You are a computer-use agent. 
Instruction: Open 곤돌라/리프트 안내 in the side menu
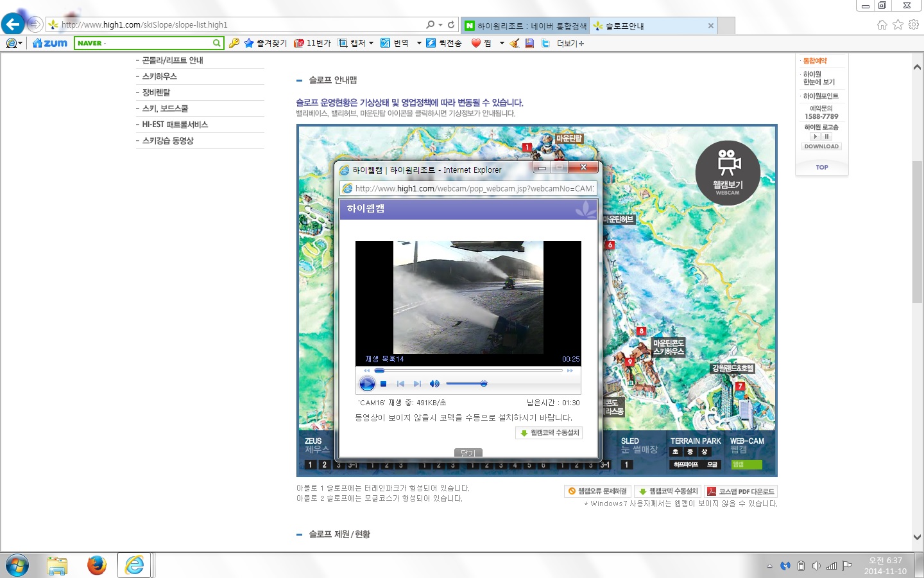tap(173, 60)
